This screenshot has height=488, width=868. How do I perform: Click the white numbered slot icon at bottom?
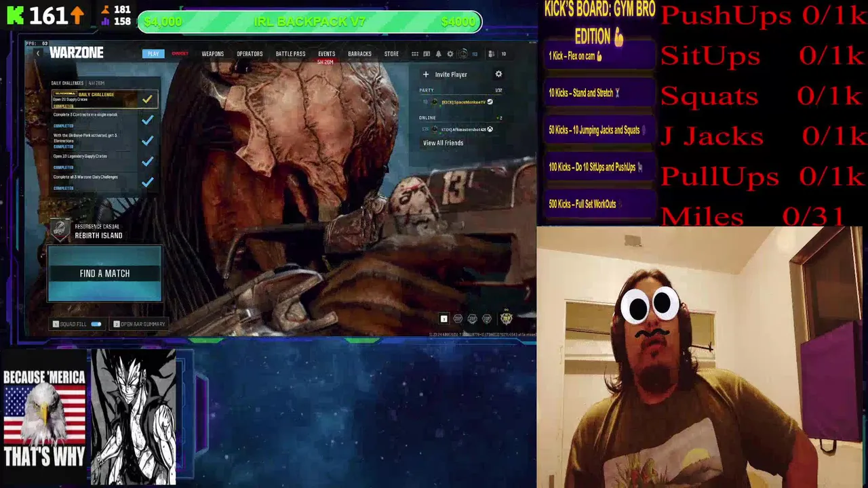pos(443,319)
